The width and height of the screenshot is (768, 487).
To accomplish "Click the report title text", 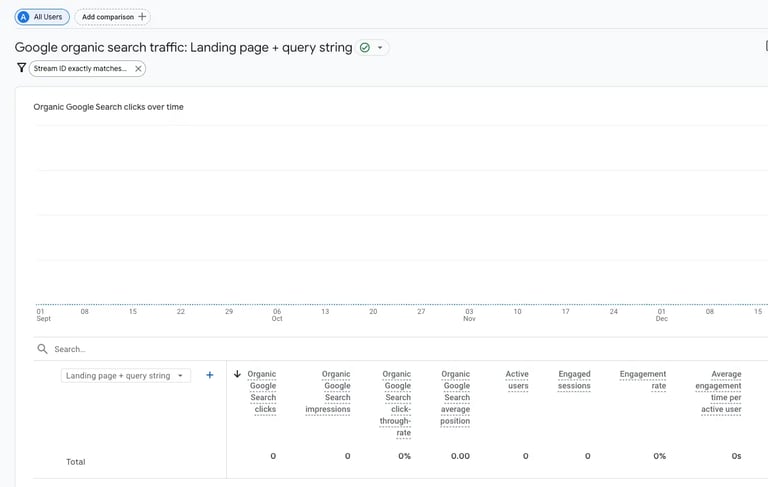I will [183, 48].
